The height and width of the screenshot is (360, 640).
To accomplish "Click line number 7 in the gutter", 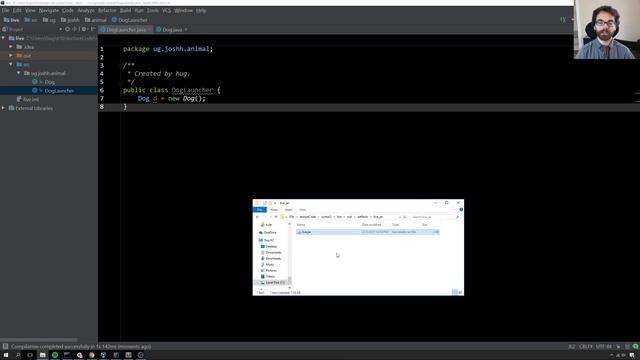I will 102,98.
